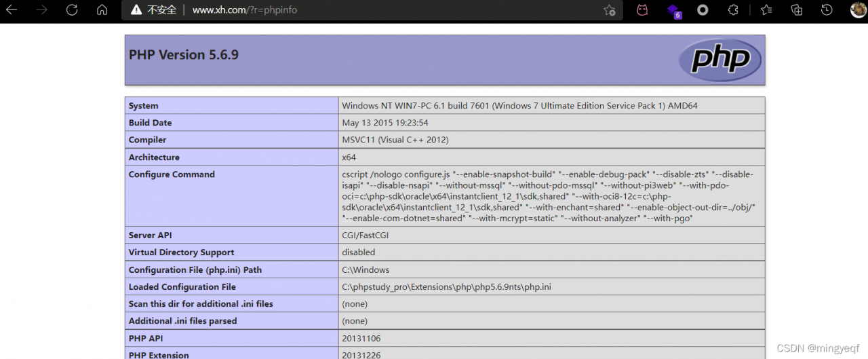868x359 pixels.
Task: Select the System row label
Action: 144,106
